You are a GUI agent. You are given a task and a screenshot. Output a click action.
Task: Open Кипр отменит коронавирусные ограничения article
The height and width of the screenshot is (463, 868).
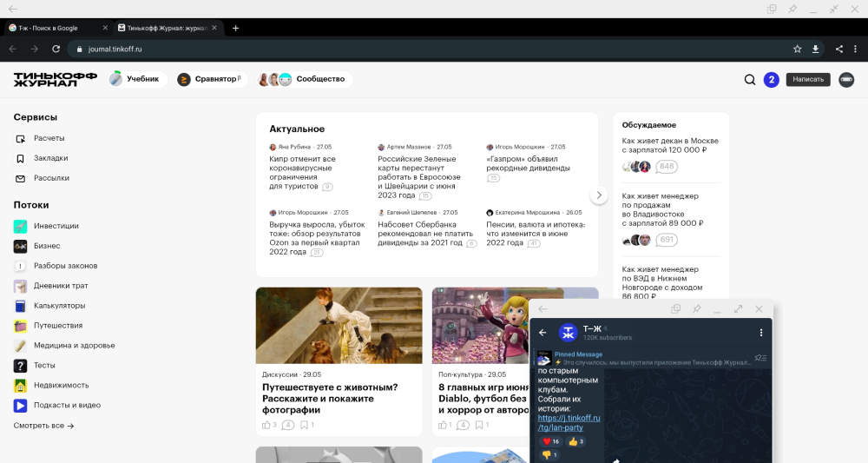click(302, 172)
